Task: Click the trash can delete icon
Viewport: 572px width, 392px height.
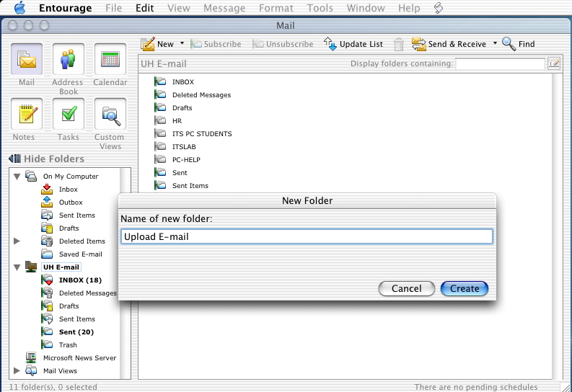Action: click(x=399, y=45)
